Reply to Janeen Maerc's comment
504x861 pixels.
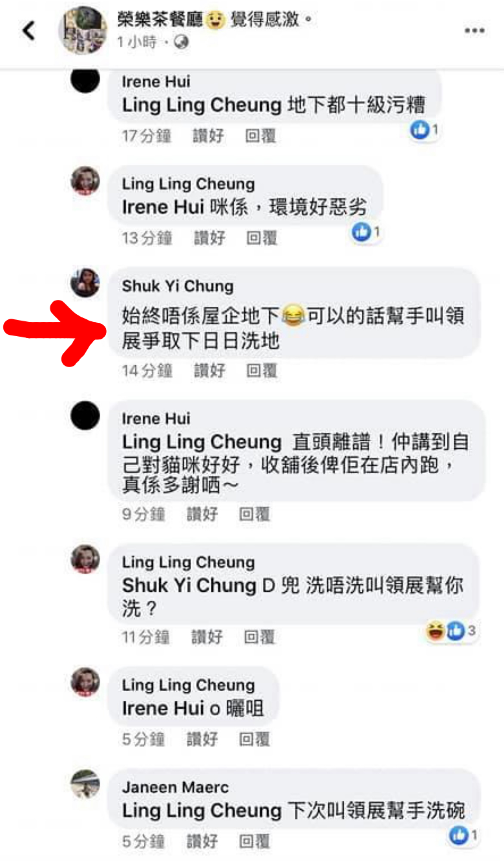(x=254, y=841)
